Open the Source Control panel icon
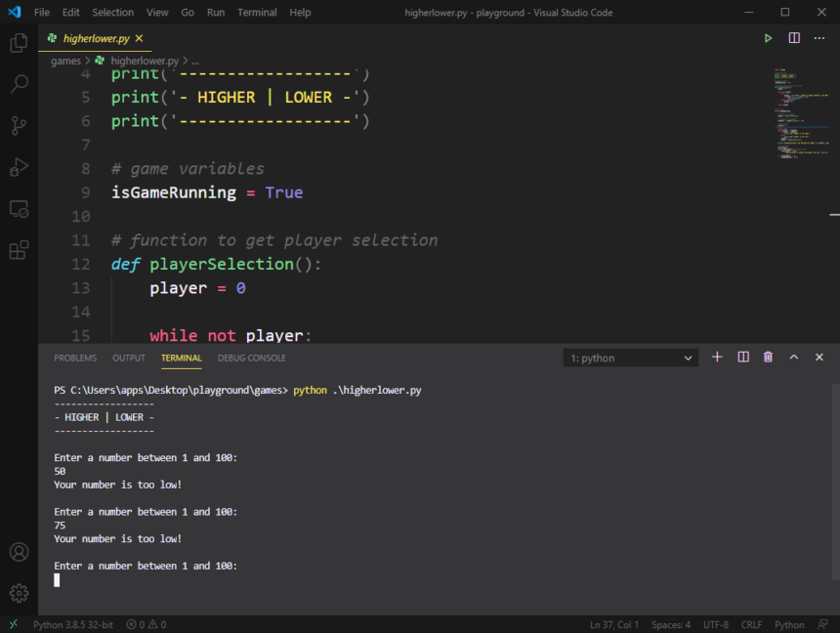The height and width of the screenshot is (633, 840). pos(19,125)
